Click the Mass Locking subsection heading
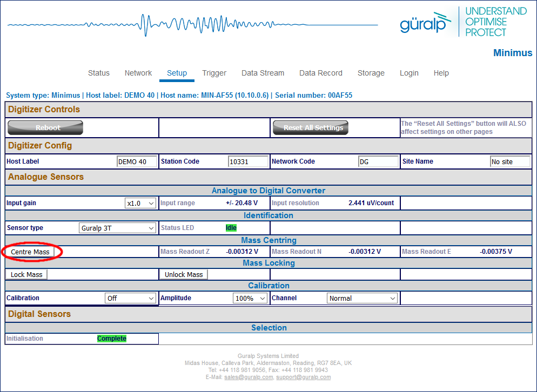The image size is (537, 392). 269,263
